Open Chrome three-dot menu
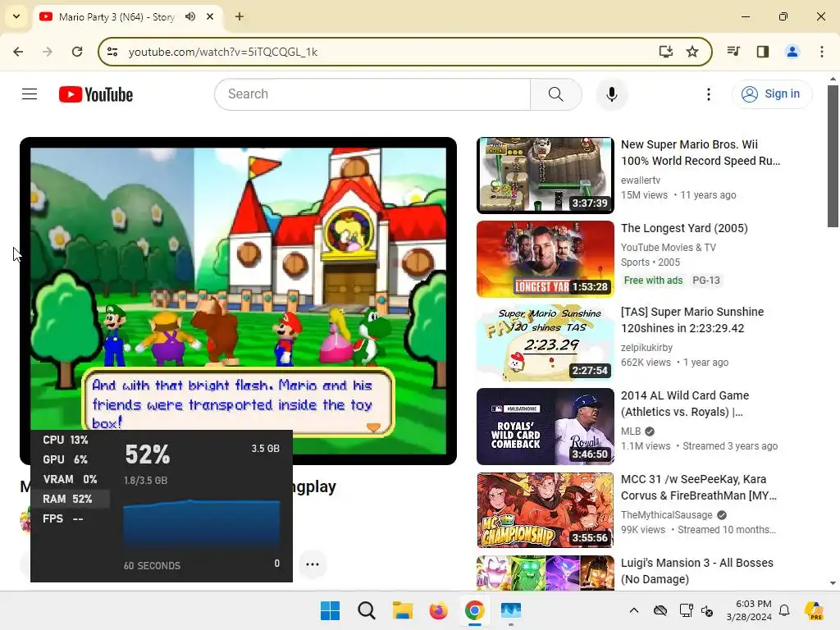This screenshot has width=840, height=630. pos(821,52)
